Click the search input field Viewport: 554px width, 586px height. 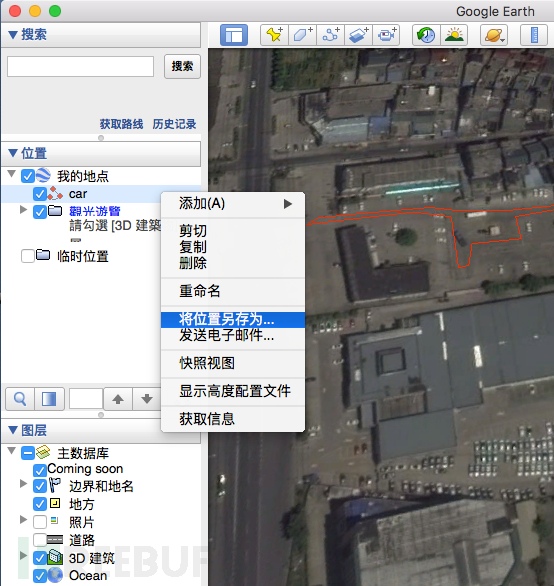point(80,67)
